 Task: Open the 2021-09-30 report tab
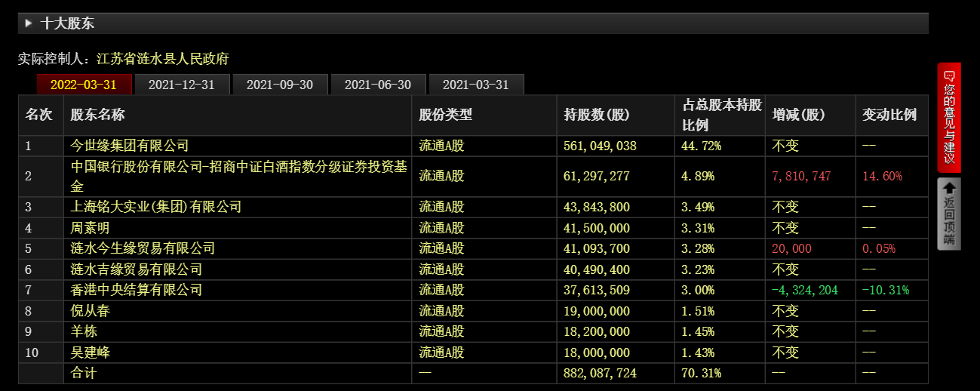click(x=279, y=85)
